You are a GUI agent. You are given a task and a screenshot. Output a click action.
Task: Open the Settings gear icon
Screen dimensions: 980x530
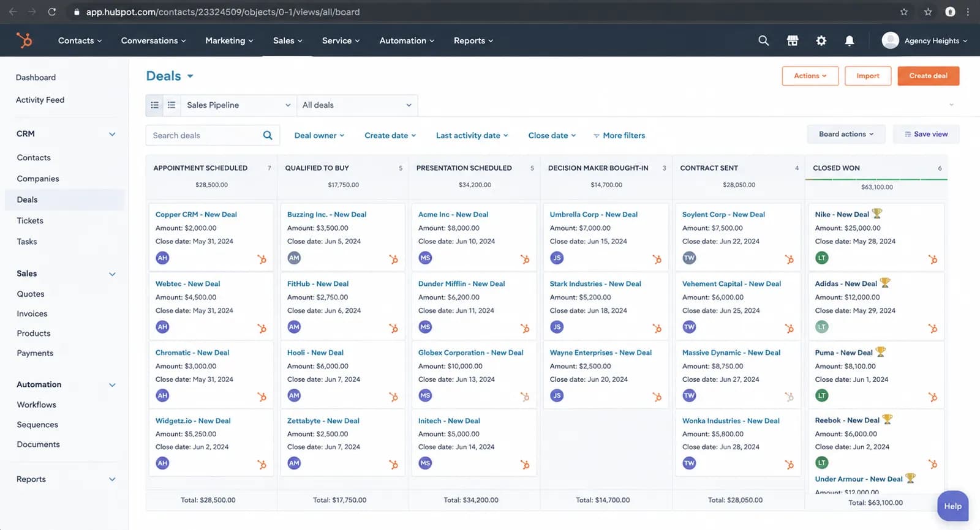point(821,40)
